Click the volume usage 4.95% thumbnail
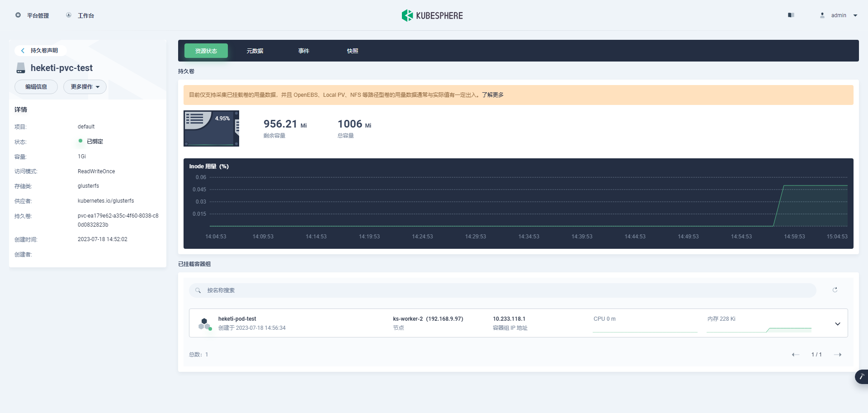 coord(211,128)
